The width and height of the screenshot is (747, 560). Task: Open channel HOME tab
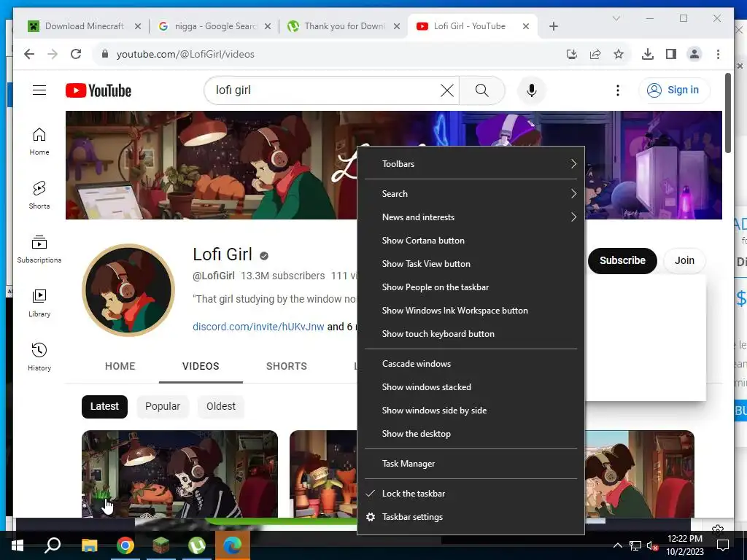[120, 366]
